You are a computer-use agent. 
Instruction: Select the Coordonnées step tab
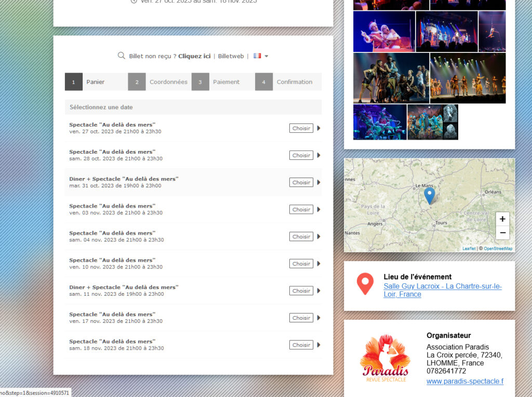159,81
